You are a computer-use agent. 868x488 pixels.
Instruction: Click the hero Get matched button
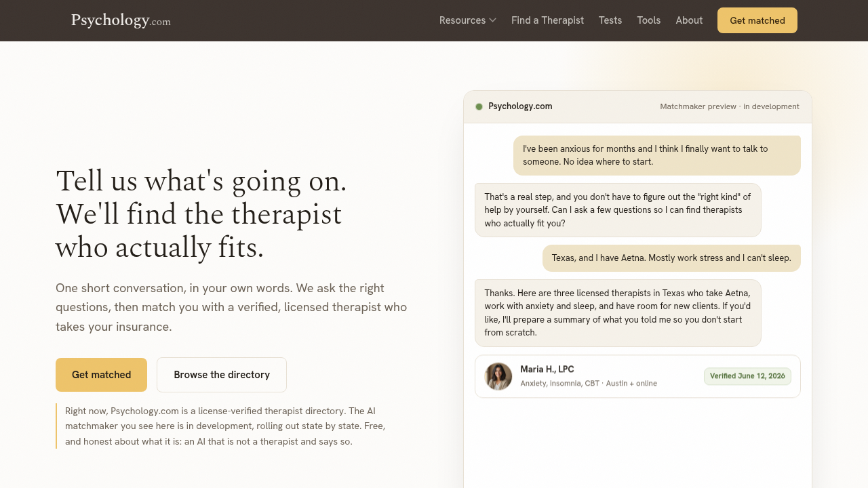click(101, 375)
